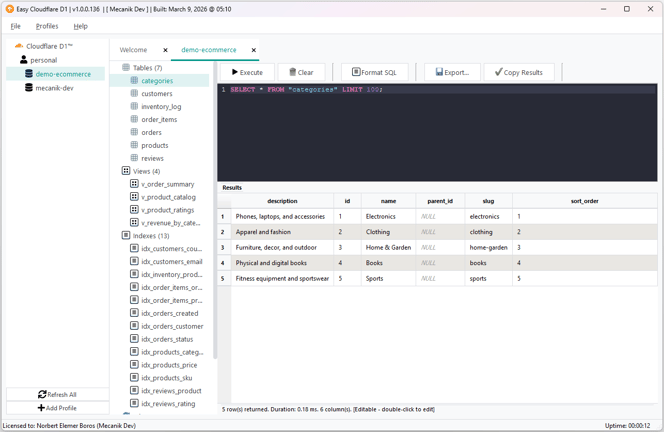This screenshot has width=664, height=432.
Task: Click the idx_reviews_rating index icon
Action: point(134,403)
